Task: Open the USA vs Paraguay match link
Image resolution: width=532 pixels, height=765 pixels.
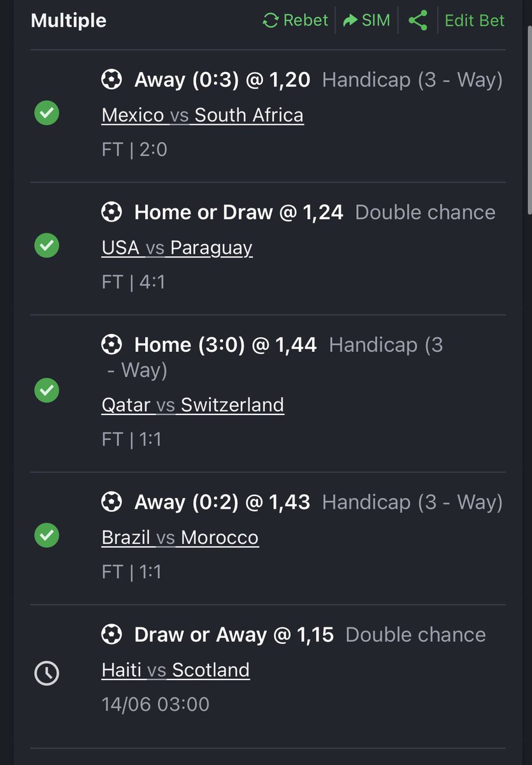Action: tap(177, 248)
